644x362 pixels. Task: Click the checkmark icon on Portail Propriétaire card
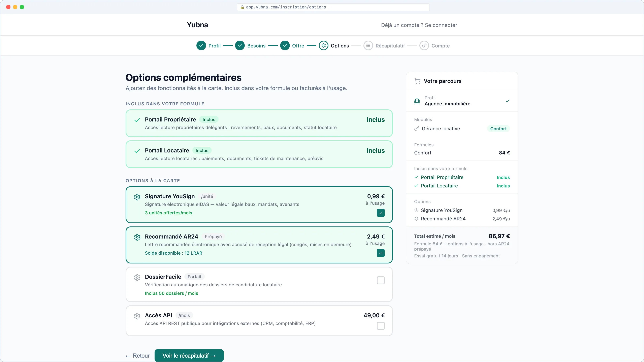[137, 120]
